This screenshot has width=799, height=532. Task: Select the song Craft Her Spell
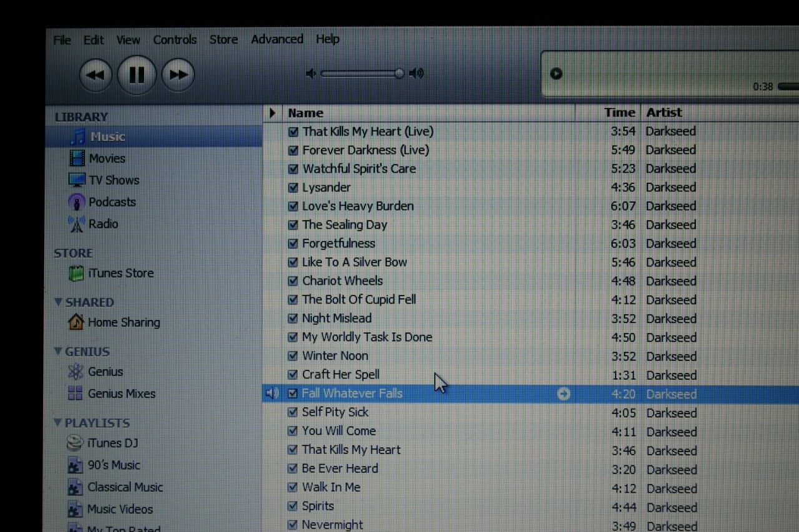point(341,374)
